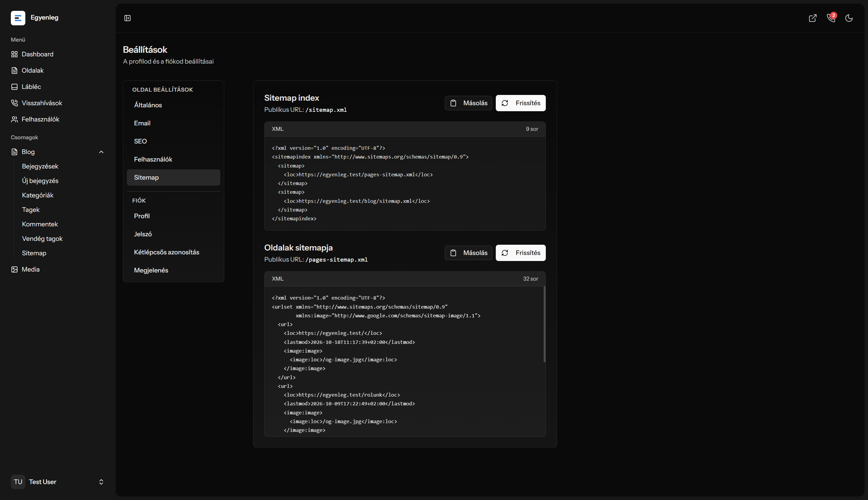Viewport: 868px width, 500px height.
Task: Click the /pages-sitemap.xml public URL text
Action: [x=336, y=259]
